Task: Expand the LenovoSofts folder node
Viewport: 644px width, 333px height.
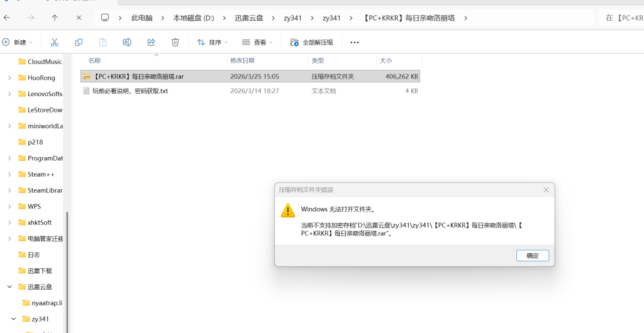Action: (x=9, y=94)
